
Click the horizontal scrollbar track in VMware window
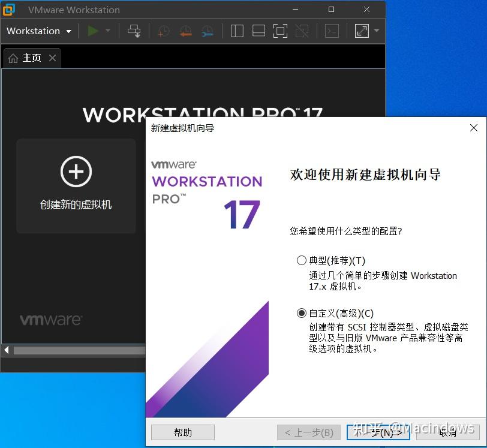[x=79, y=350]
